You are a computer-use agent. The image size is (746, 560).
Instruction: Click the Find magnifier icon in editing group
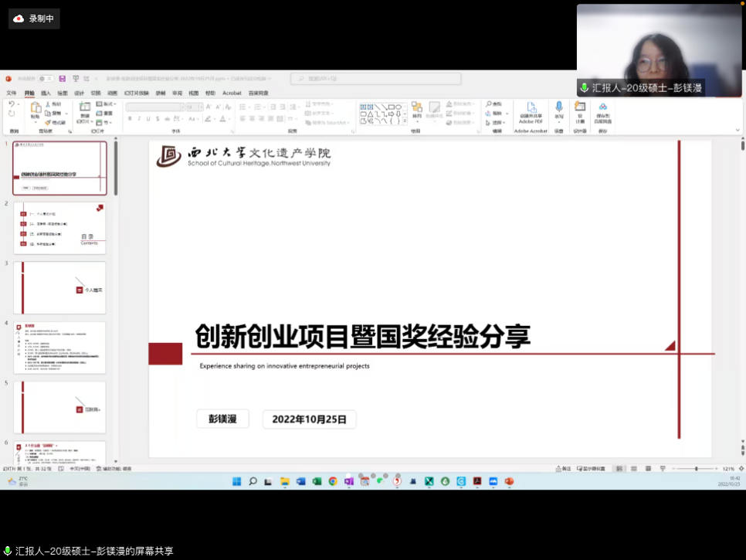488,104
